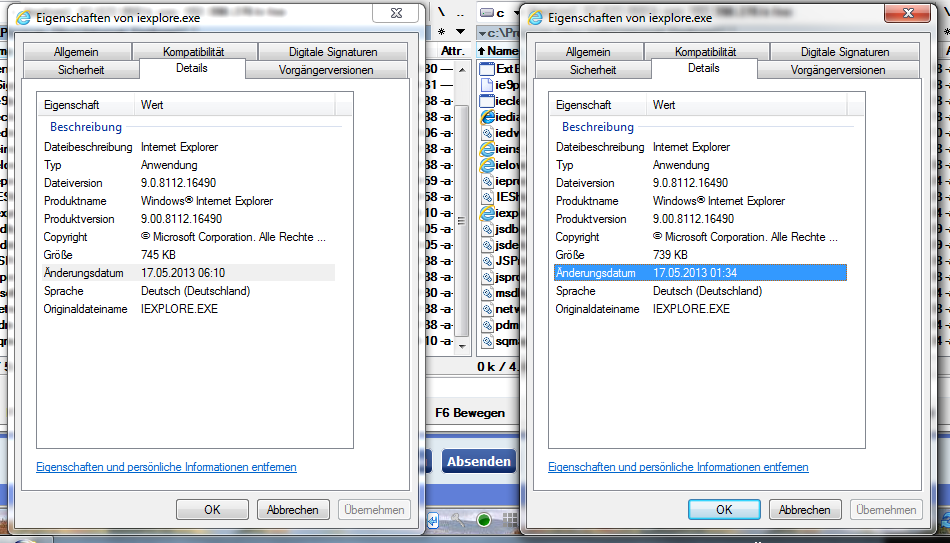950x543 pixels.
Task: Click OK in the 745 KB dialog
Action: point(212,510)
